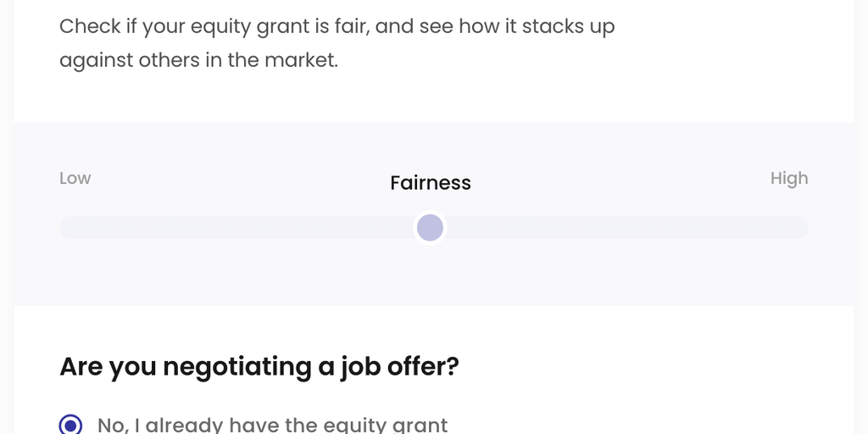Click the "Low" label above the slider
The width and height of the screenshot is (868, 434).
coord(75,178)
